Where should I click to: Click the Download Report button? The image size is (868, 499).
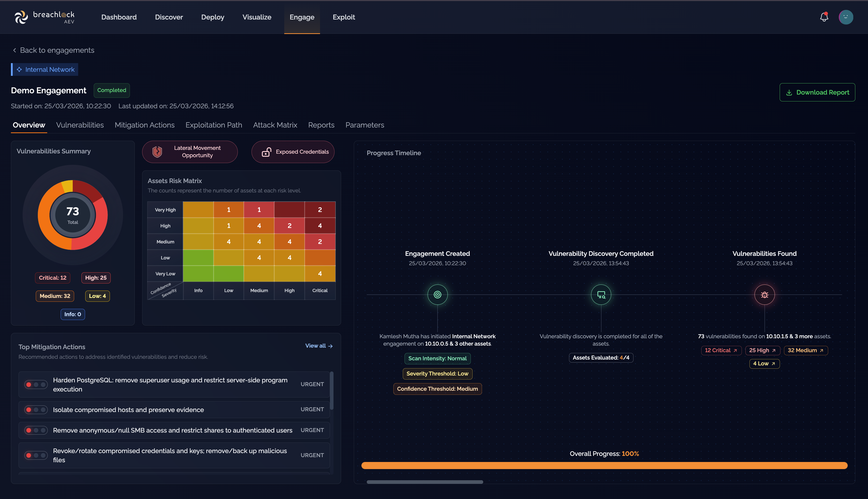click(817, 93)
